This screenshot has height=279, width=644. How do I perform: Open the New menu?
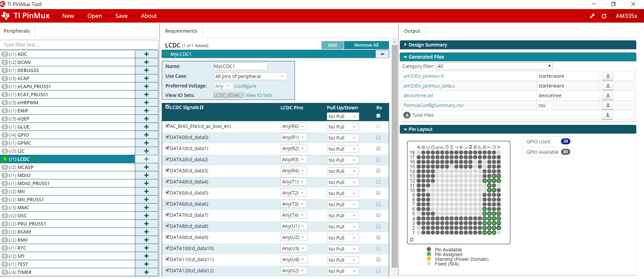click(68, 16)
